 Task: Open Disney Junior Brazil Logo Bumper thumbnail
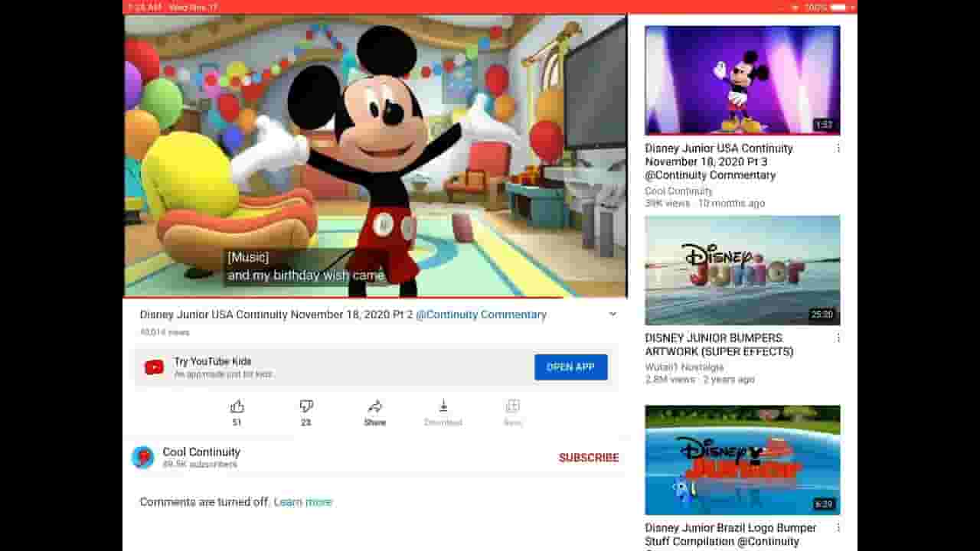(743, 460)
